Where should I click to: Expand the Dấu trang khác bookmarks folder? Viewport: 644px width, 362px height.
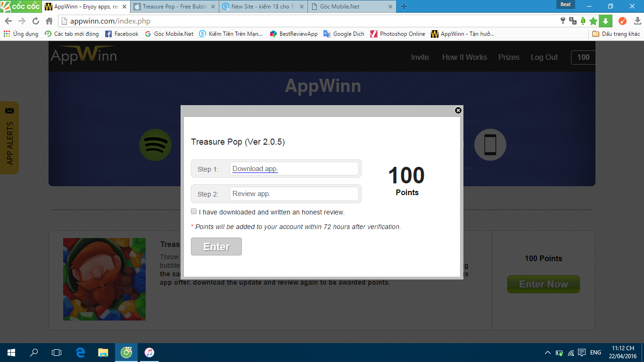pyautogui.click(x=616, y=34)
